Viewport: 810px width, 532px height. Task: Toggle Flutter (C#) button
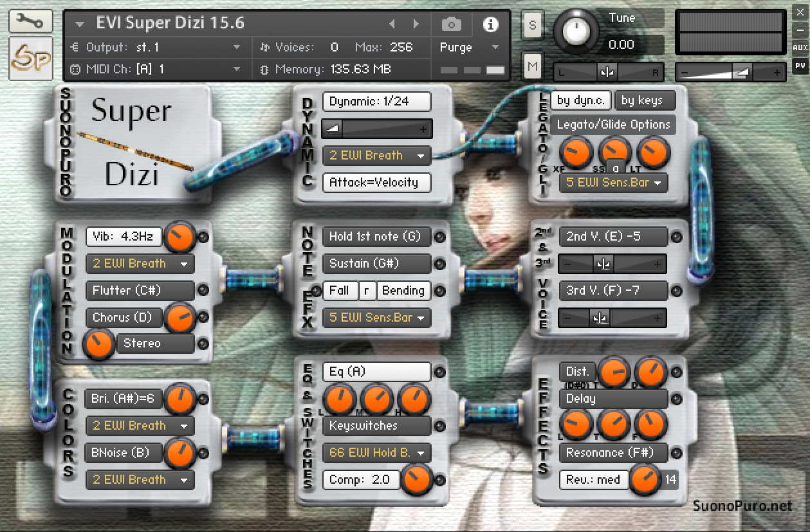point(140,291)
